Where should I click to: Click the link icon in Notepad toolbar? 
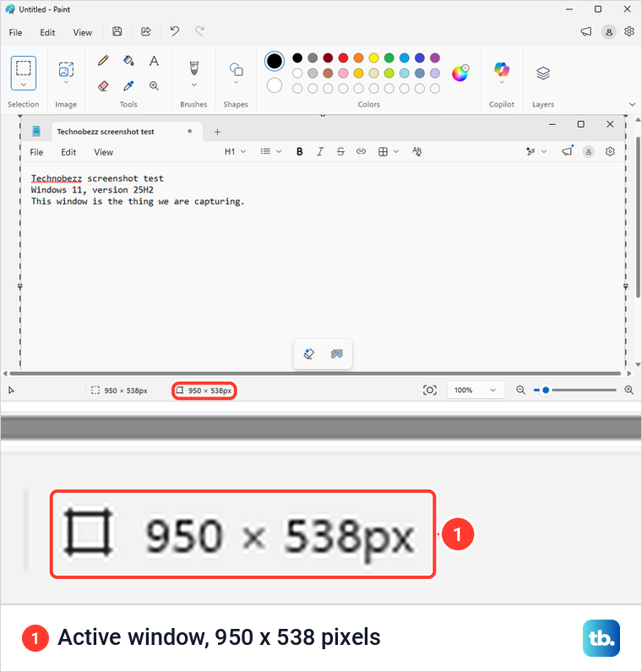coord(361,151)
